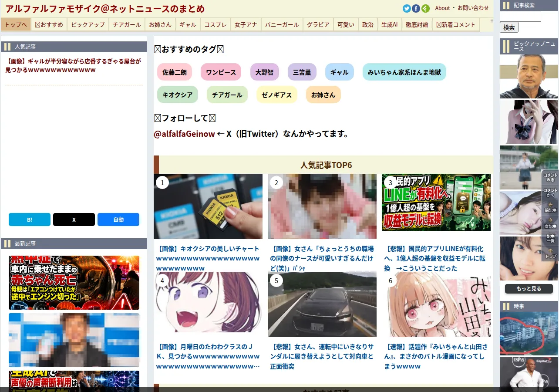
Task: Open the Facebook icon in the header
Action: [416, 8]
